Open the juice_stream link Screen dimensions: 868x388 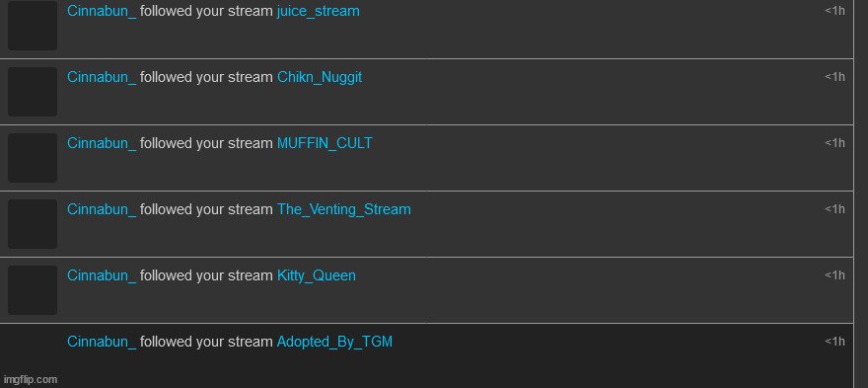319,11
